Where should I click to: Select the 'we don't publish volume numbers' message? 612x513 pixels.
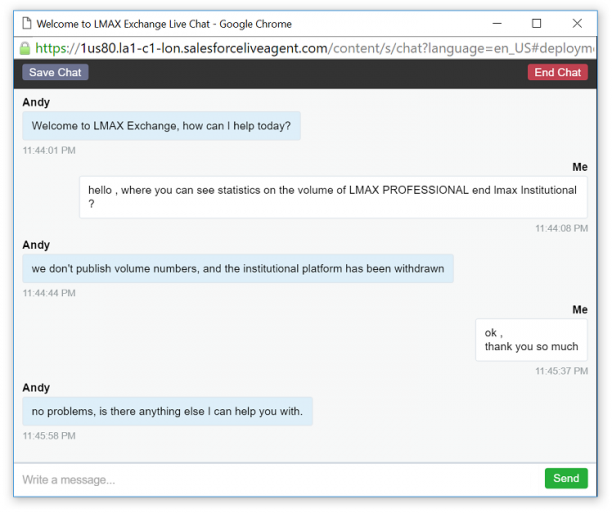(x=238, y=269)
